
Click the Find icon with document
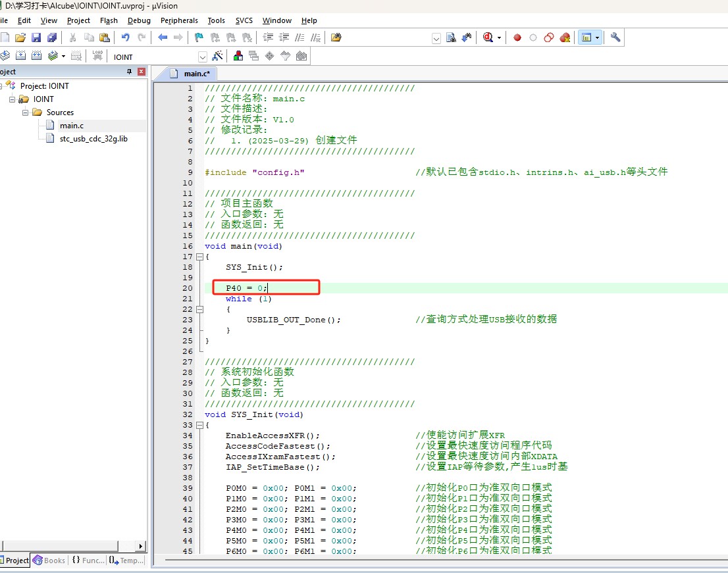click(451, 37)
